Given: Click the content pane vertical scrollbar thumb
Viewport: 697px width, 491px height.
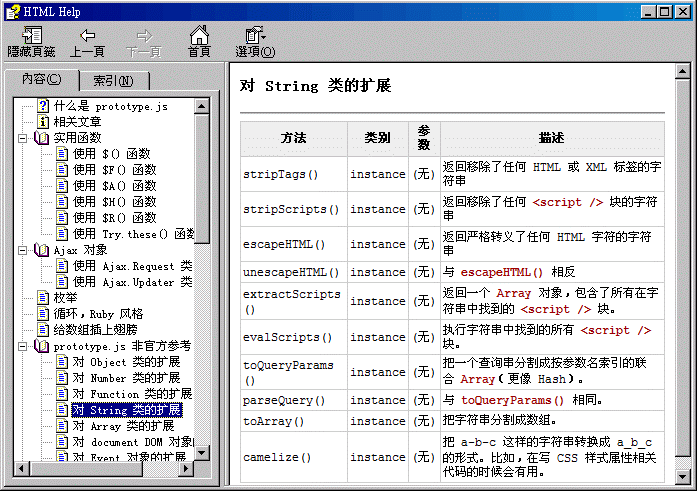Looking at the screenshot, I should coord(682,268).
